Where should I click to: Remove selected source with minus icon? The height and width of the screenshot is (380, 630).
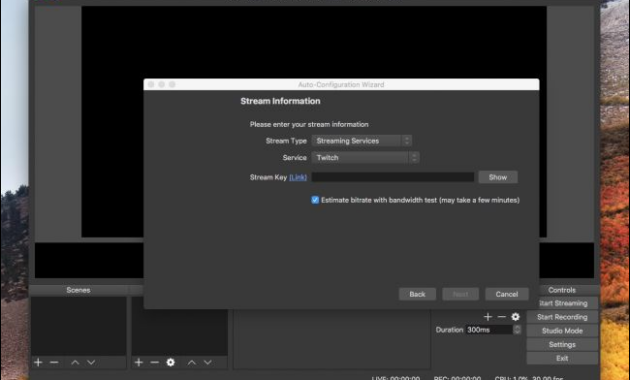pyautogui.click(x=155, y=362)
